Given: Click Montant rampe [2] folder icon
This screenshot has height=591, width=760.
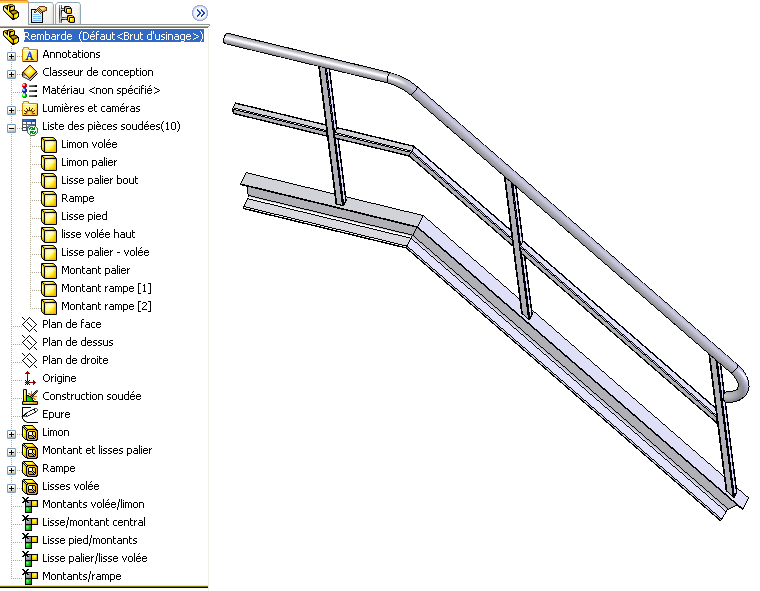Looking at the screenshot, I should tap(48, 306).
